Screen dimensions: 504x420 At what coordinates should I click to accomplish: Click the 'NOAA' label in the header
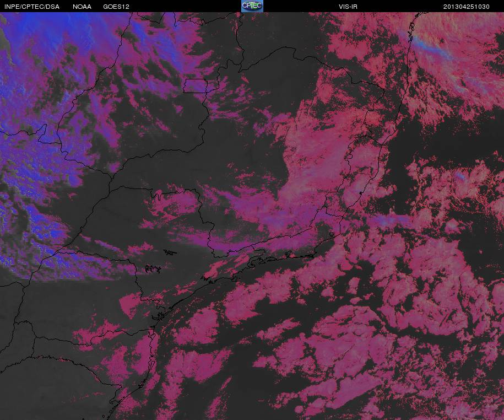click(x=82, y=7)
